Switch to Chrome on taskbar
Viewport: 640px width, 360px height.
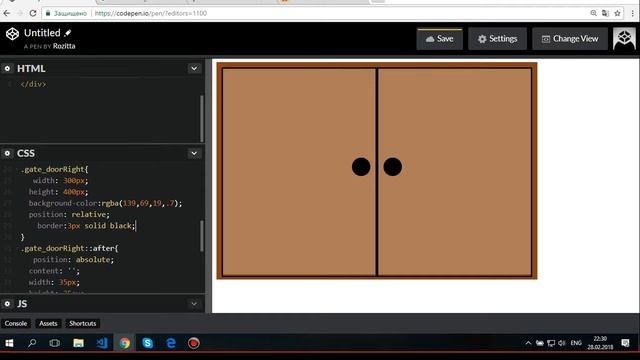tap(124, 343)
